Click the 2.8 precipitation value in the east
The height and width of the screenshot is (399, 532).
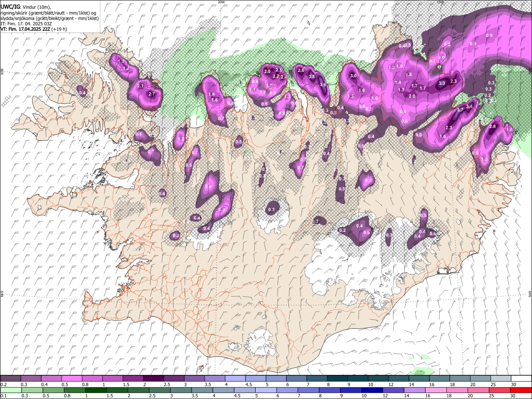[493, 126]
